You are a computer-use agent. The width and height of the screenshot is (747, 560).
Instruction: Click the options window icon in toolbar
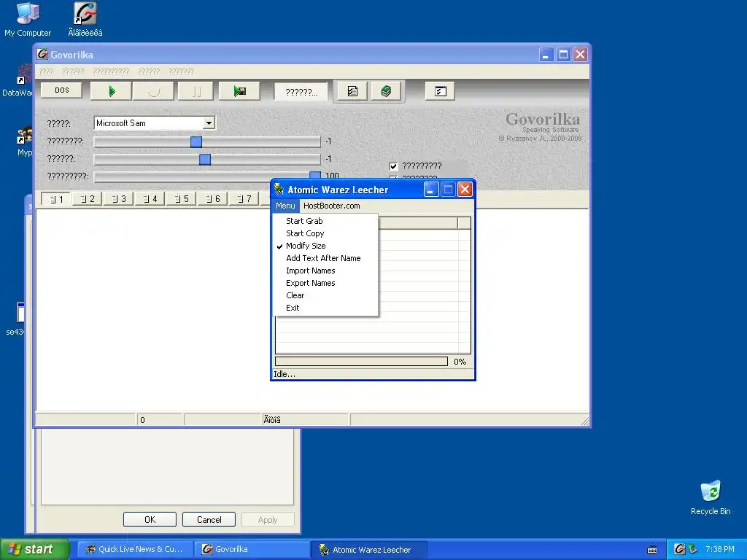coord(440,91)
